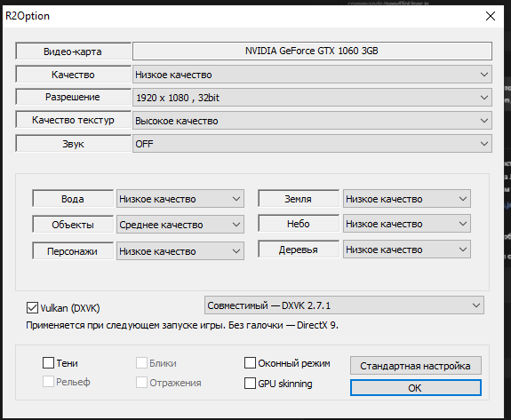Enable Оконный режим windowed mode
Viewport: 511px width, 420px height.
click(250, 362)
